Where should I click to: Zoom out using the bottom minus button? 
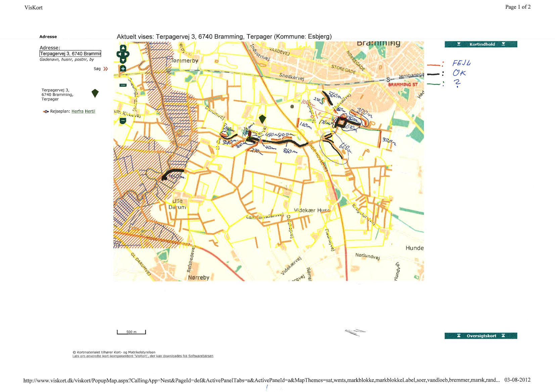tap(123, 121)
